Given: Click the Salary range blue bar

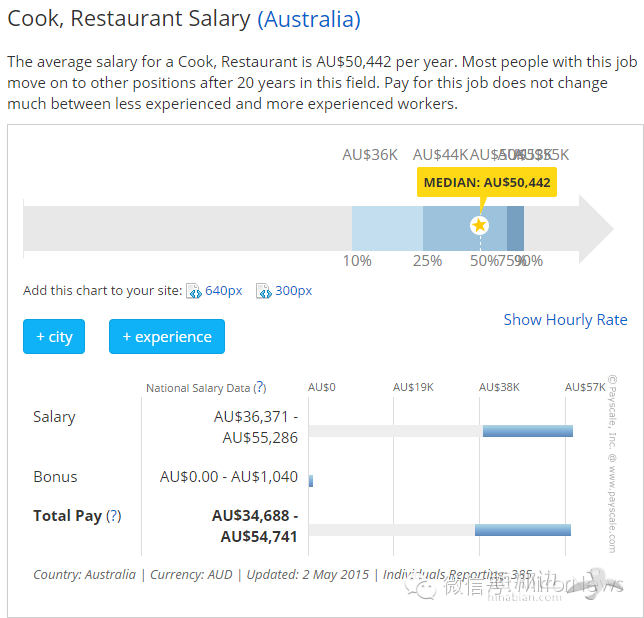Looking at the screenshot, I should pos(528,431).
